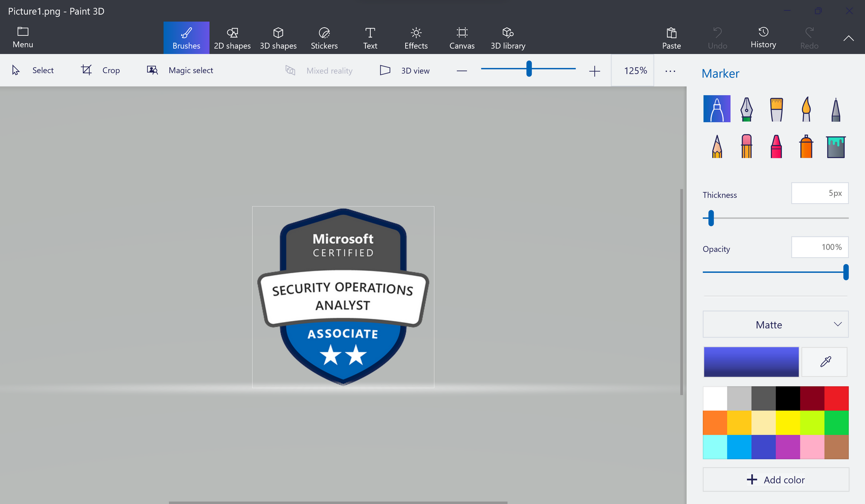
Task: Select the Pixel pen tool
Action: [x=835, y=108]
